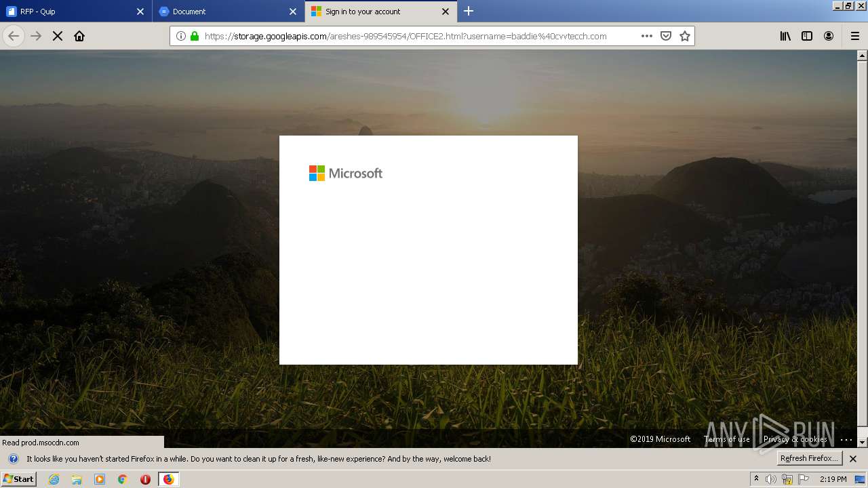Image resolution: width=868 pixels, height=488 pixels.
Task: Open Windows Explorer folder from taskbar
Action: 77,479
